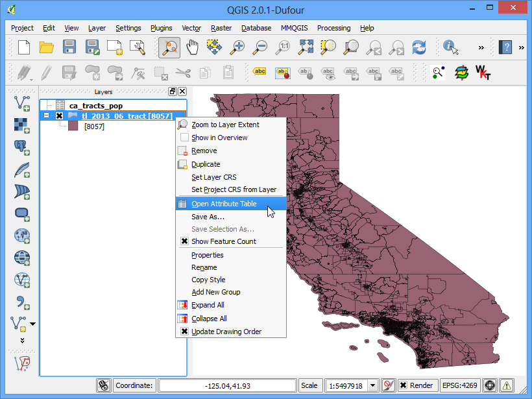Open the New Print Composer icon

(115, 47)
